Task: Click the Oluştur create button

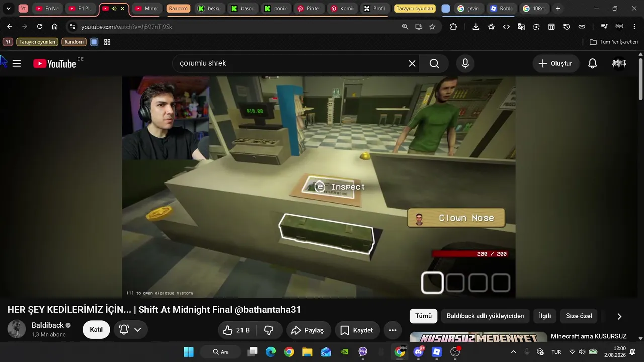Action: [x=555, y=63]
